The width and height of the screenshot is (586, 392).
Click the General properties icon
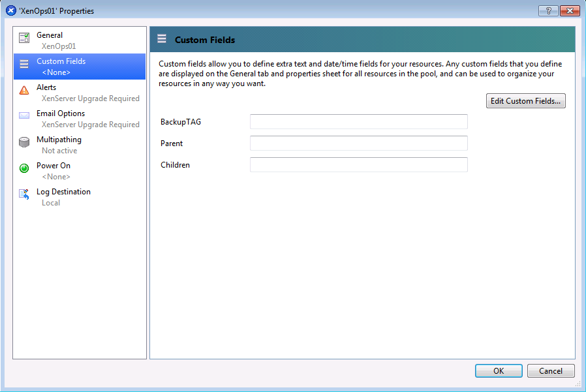[x=24, y=38]
